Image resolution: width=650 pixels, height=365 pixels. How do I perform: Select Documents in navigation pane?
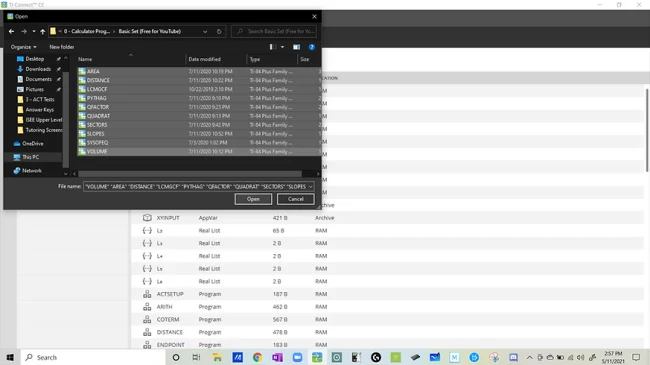38,79
